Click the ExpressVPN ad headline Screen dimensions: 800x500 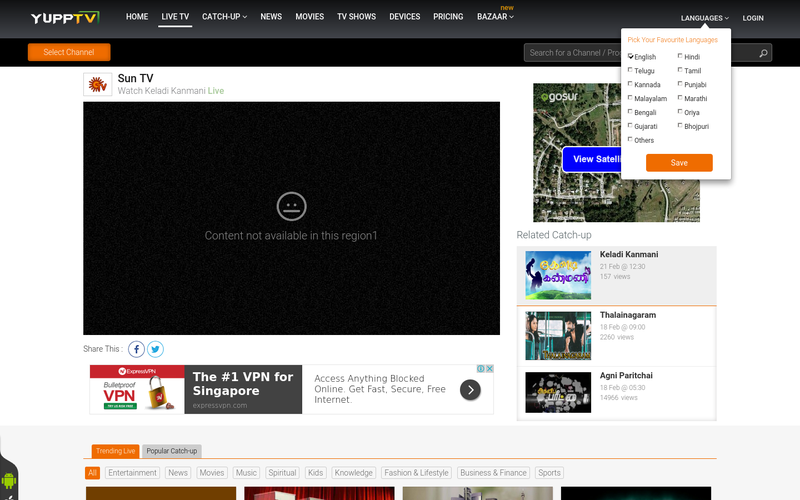click(243, 384)
